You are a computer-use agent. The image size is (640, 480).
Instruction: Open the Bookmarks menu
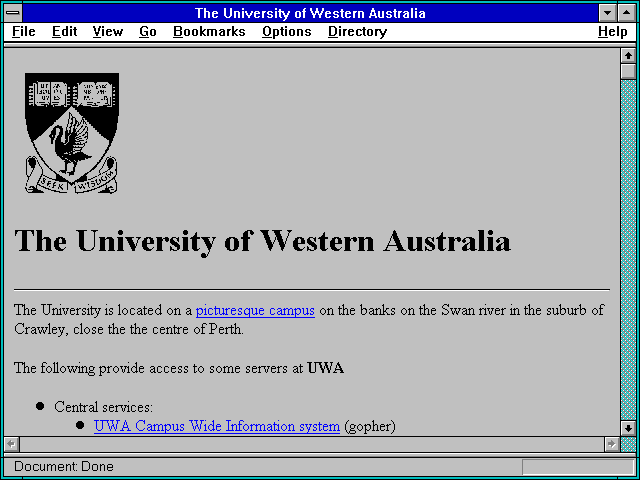209,31
